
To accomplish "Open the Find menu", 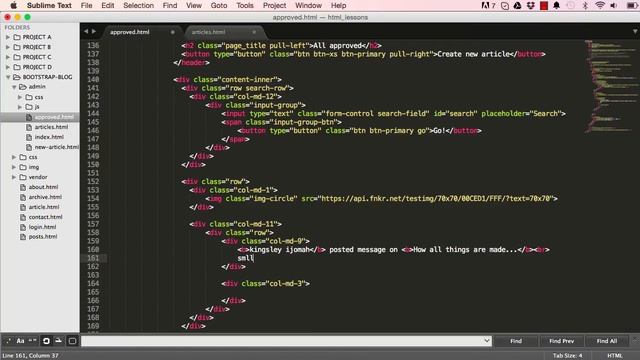I will [170, 6].
